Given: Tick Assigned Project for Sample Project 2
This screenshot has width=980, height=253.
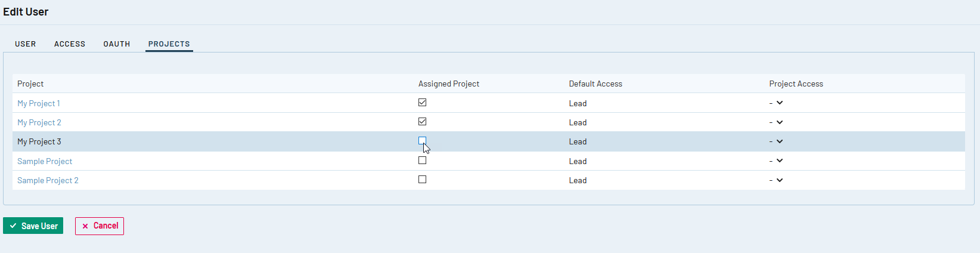Looking at the screenshot, I should [x=422, y=180].
